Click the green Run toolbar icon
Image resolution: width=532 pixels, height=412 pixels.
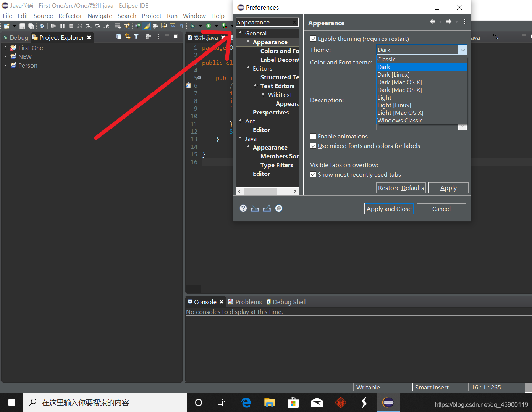[209, 26]
